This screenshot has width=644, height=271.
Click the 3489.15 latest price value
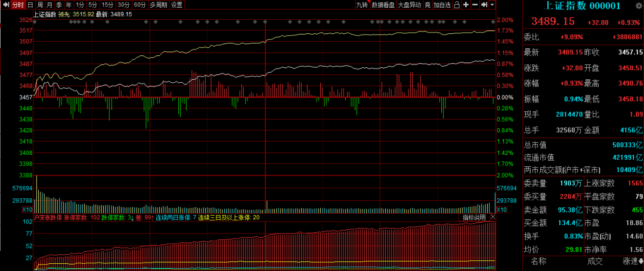tap(553, 21)
